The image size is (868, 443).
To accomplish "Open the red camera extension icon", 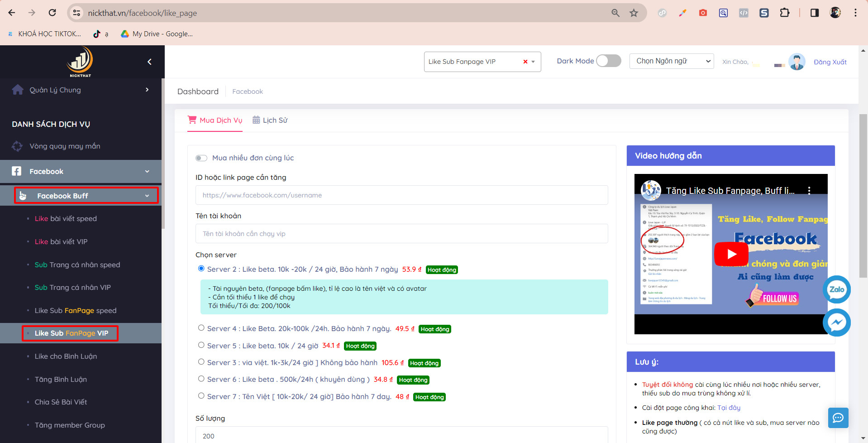I will pos(703,13).
